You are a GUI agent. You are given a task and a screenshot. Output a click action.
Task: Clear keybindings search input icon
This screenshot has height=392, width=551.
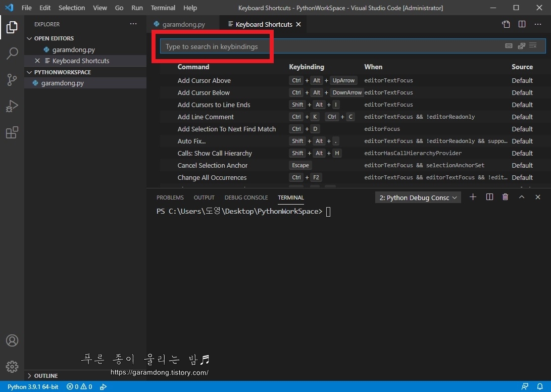click(533, 45)
